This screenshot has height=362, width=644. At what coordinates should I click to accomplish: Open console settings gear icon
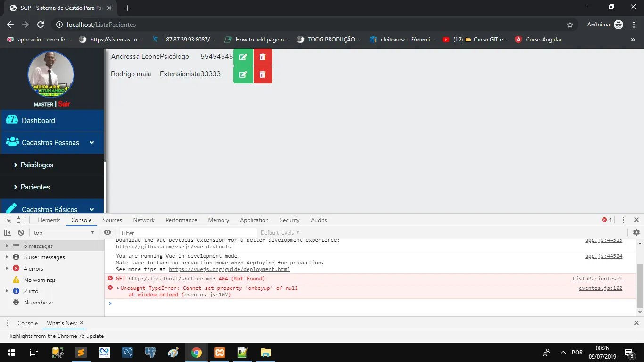pos(636,232)
